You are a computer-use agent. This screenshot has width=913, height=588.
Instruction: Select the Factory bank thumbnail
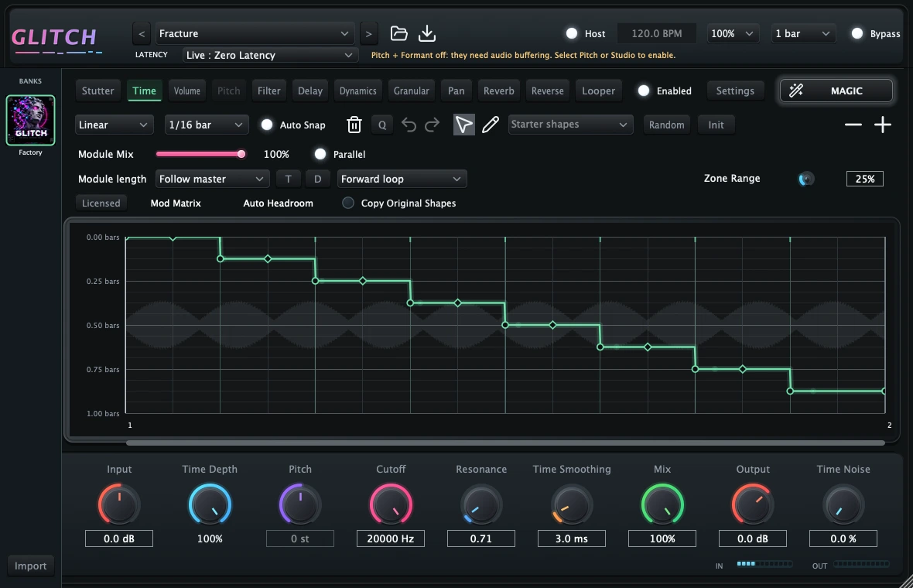click(30, 120)
